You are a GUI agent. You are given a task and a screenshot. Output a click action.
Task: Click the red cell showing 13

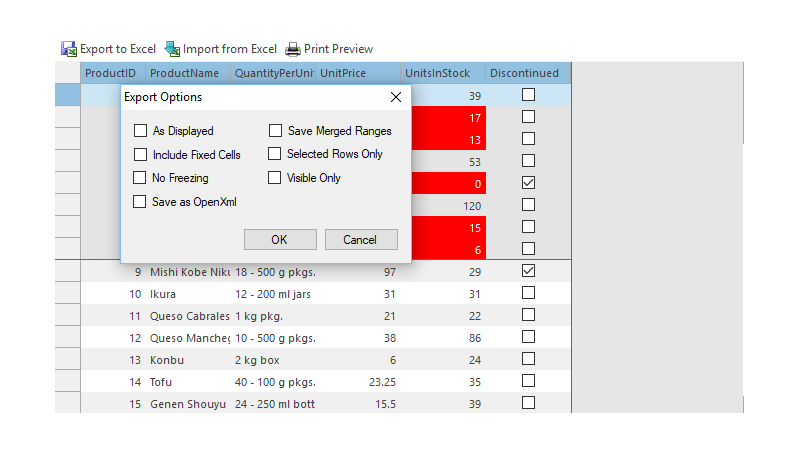[448, 139]
